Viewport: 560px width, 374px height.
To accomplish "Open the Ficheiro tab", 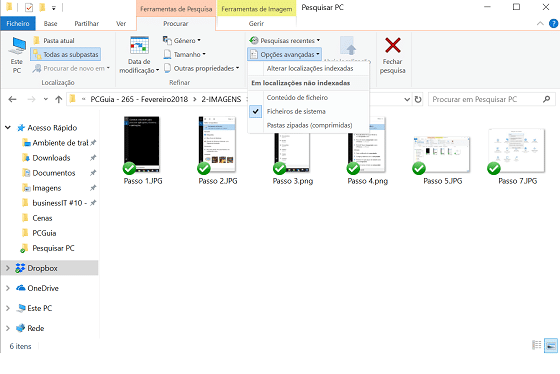I will [18, 24].
